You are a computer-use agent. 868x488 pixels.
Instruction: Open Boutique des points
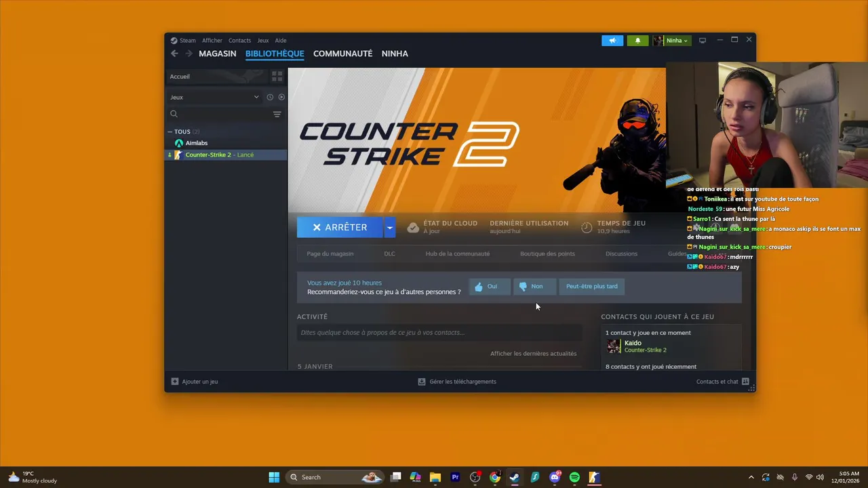tap(547, 253)
